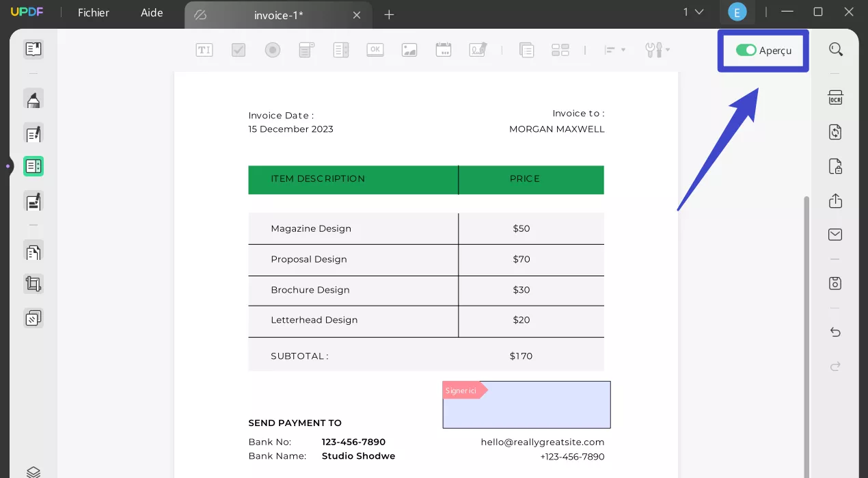Insert a combo box field
Screen dimensions: 868x478
click(x=306, y=49)
